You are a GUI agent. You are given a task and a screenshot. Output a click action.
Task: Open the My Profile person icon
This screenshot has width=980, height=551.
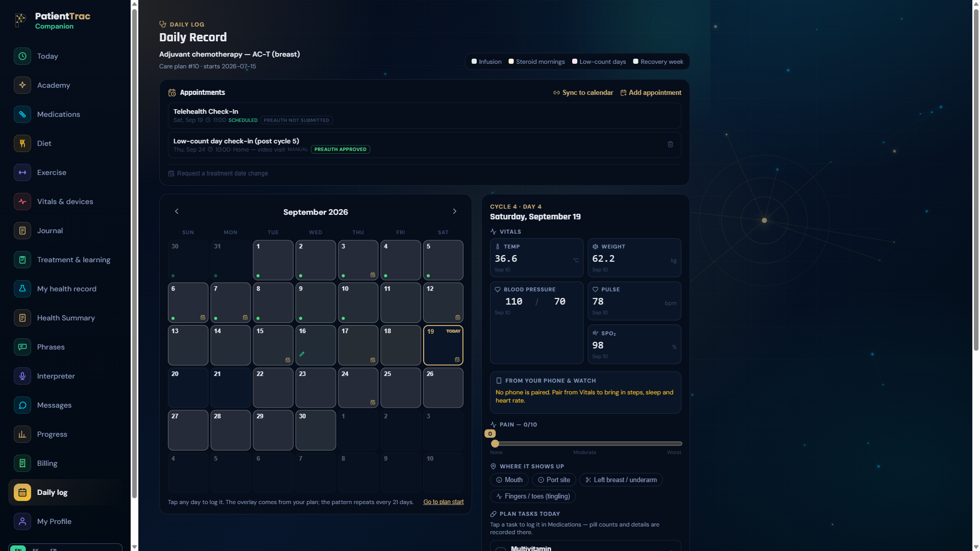(x=22, y=521)
